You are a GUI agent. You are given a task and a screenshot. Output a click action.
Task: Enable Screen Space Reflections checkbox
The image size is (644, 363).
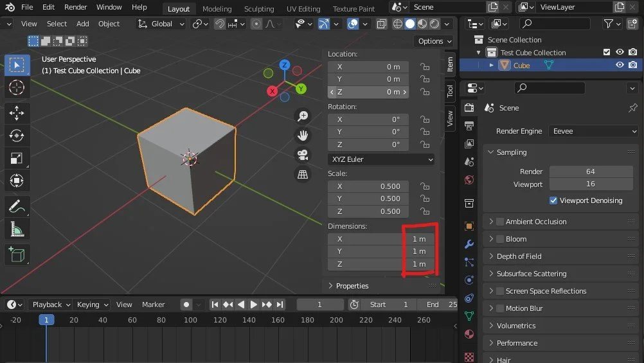pyautogui.click(x=500, y=291)
